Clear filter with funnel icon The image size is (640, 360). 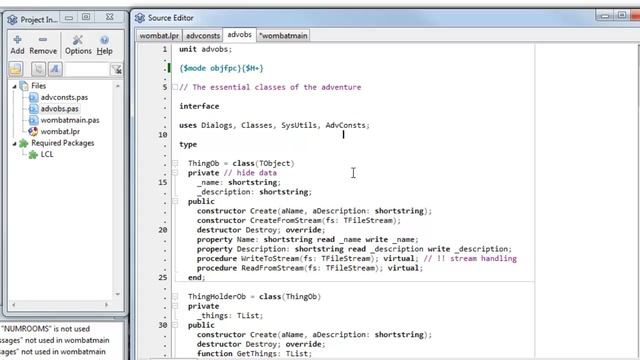(x=116, y=69)
